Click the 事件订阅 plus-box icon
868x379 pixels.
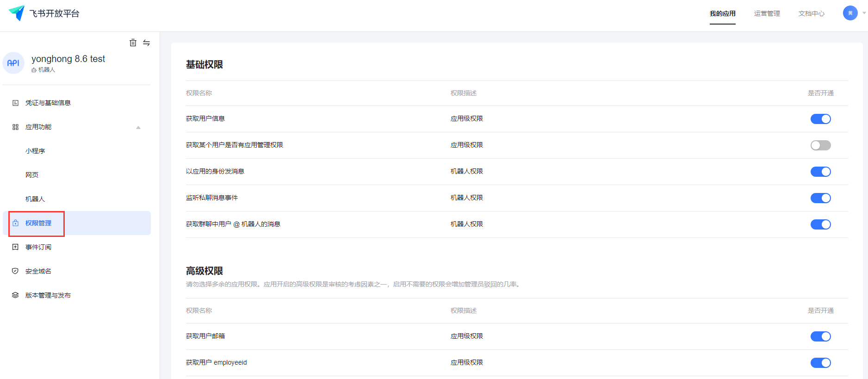[15, 247]
